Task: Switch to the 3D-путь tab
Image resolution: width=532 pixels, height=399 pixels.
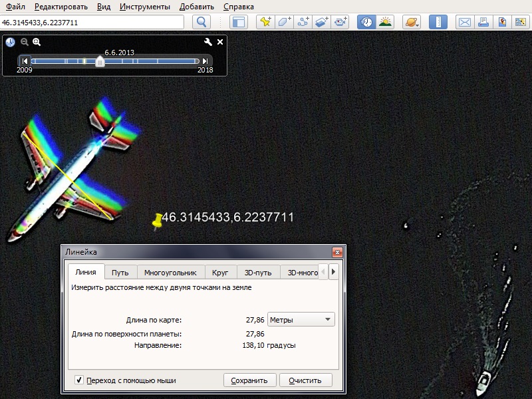Action: click(x=258, y=273)
